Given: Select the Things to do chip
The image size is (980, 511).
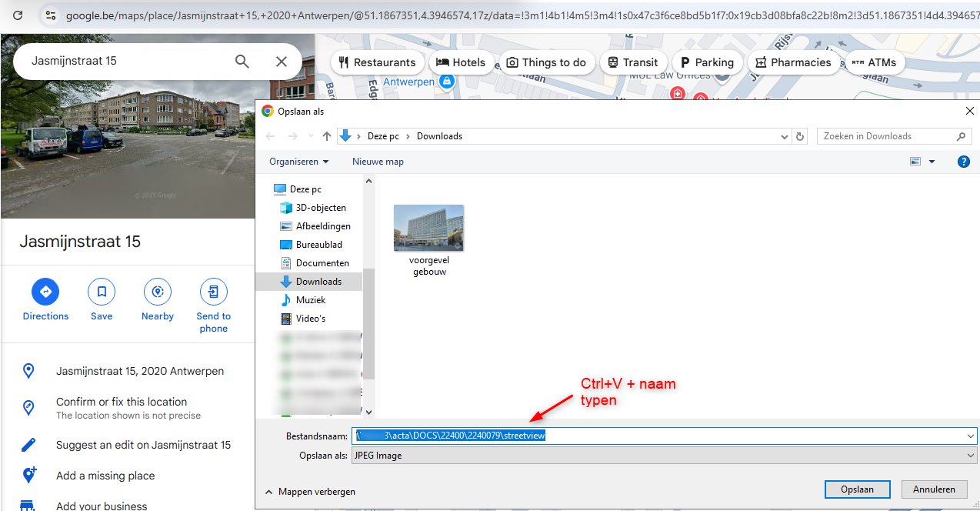Looking at the screenshot, I should pos(546,62).
